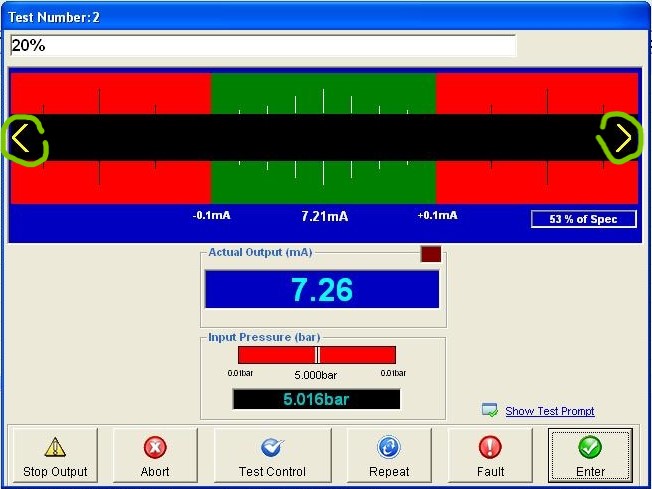The height and width of the screenshot is (489, 652).
Task: Select the Actual Output 7.26 display
Action: click(x=321, y=289)
